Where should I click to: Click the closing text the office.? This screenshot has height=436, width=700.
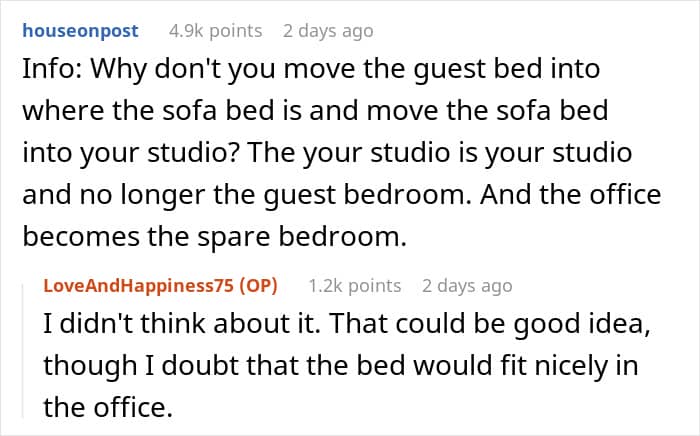coord(108,407)
